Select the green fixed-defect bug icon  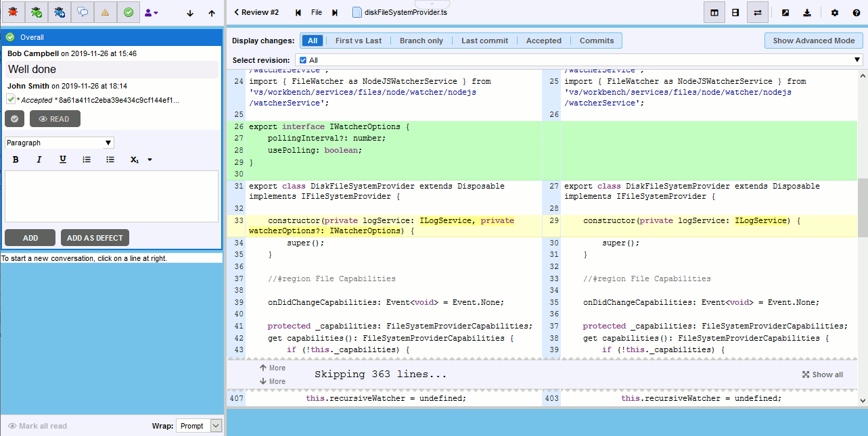click(x=36, y=12)
